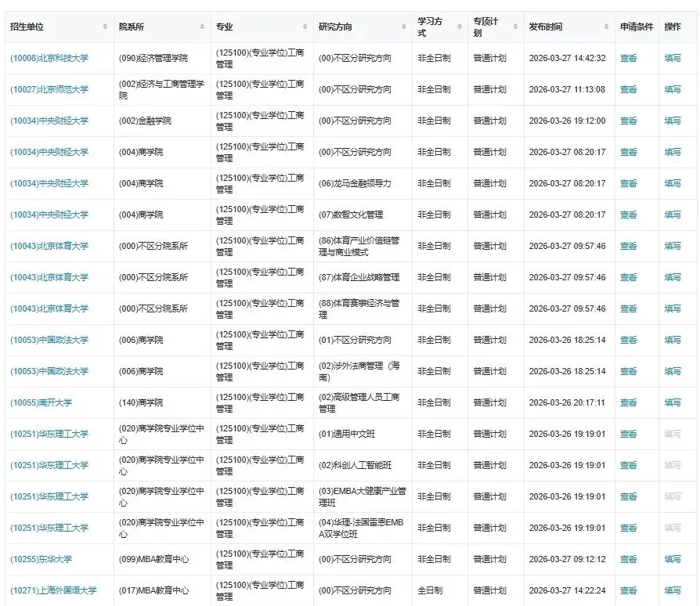The width and height of the screenshot is (700, 606).
Task: Click the 申请条件 column header
Action: pos(637,27)
